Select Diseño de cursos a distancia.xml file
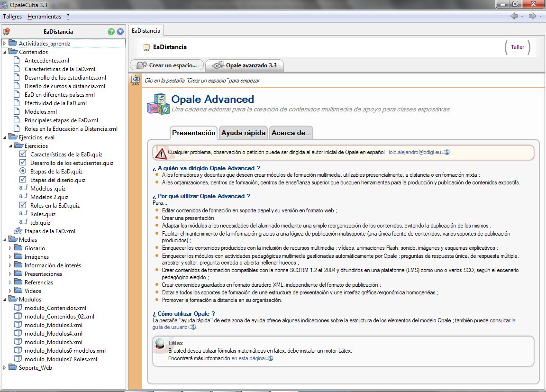Viewport: 546px width, 392px height. pos(65,86)
